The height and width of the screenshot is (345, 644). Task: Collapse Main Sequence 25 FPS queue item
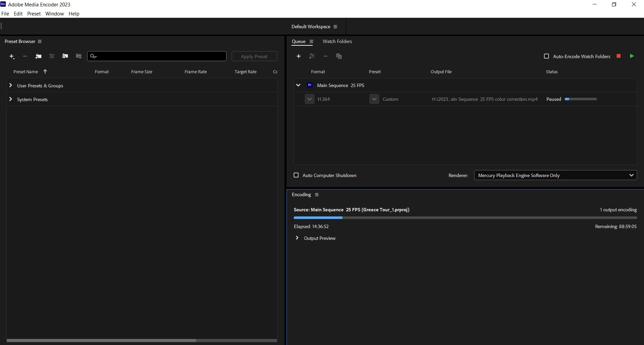pos(298,85)
